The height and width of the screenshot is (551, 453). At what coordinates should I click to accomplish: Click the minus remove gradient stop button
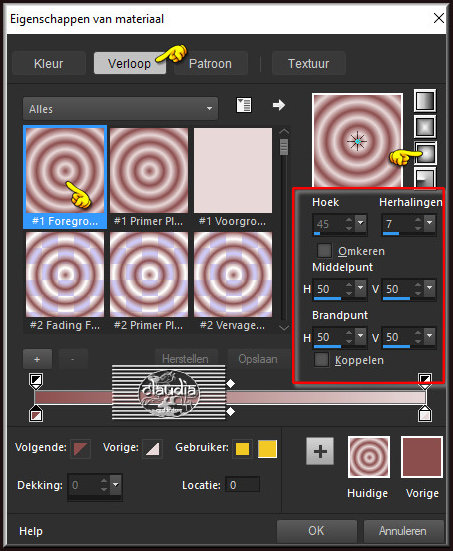click(73, 359)
